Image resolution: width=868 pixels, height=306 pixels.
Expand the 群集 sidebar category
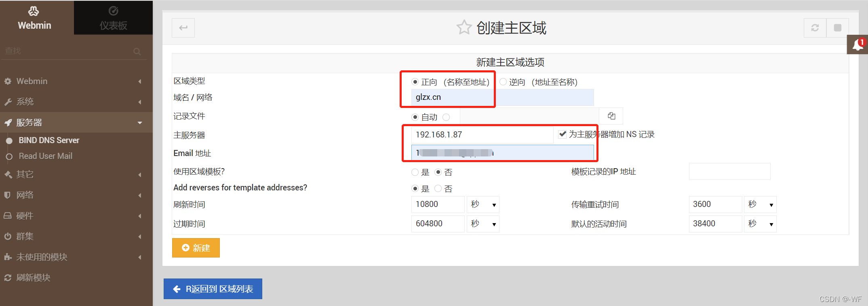[x=76, y=236]
